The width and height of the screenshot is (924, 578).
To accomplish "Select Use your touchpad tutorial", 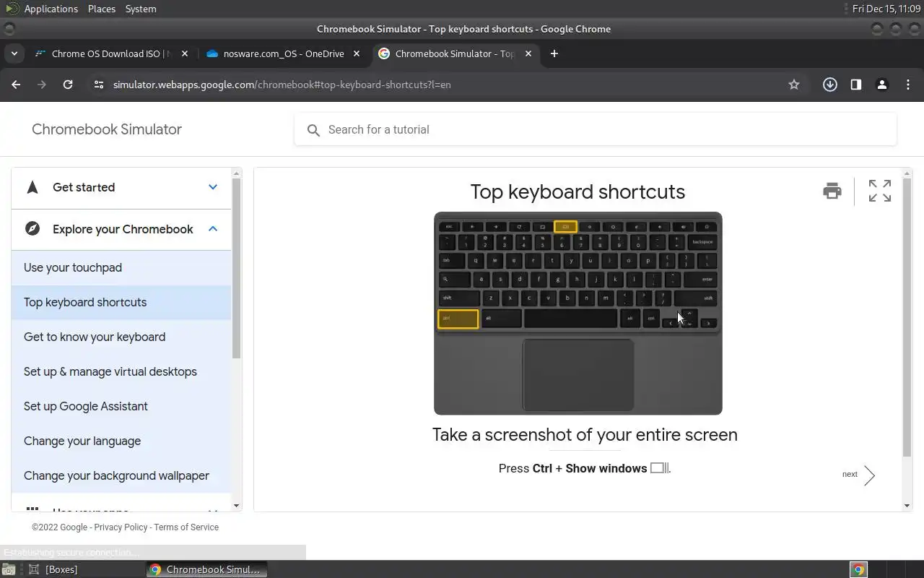I will tap(121, 267).
